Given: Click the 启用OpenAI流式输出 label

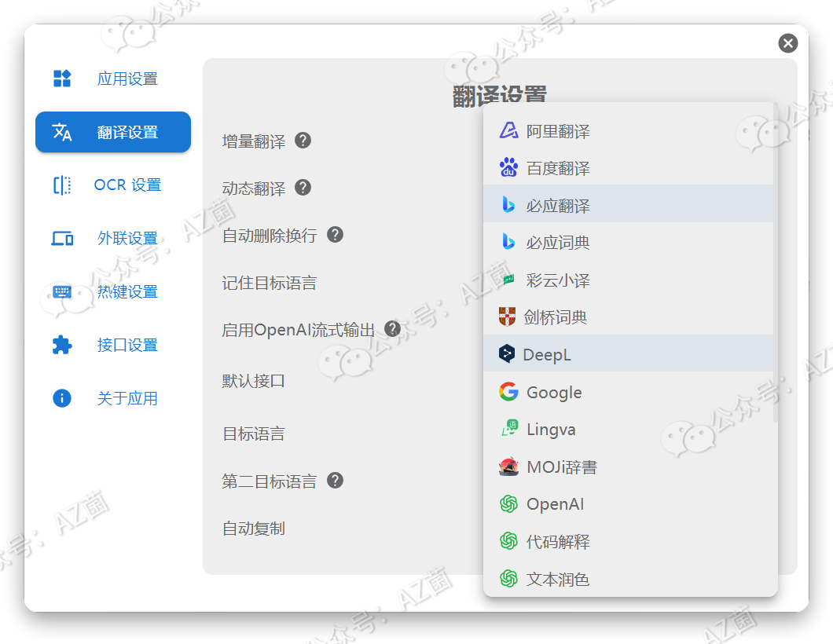Looking at the screenshot, I should (299, 330).
